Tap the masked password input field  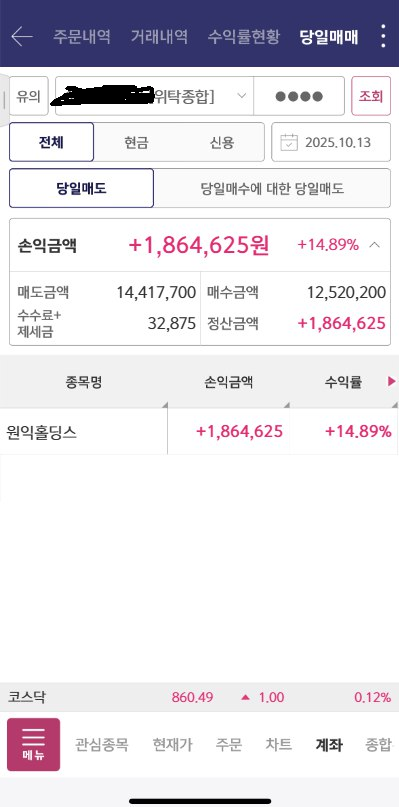tap(299, 96)
